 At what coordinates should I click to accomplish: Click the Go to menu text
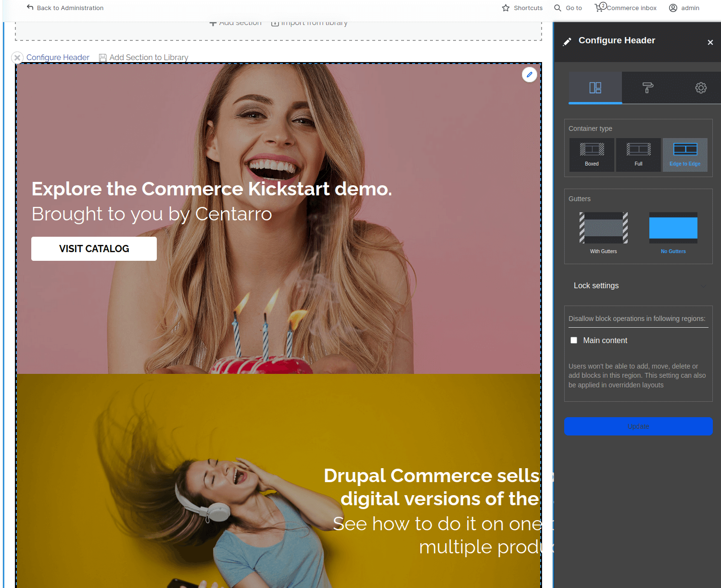[x=574, y=8]
